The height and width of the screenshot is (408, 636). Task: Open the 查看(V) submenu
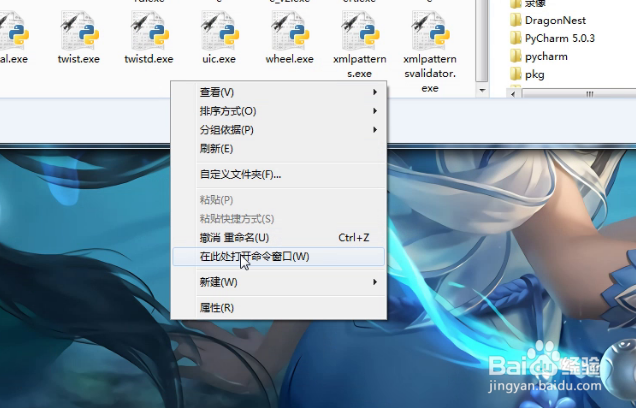click(x=279, y=92)
